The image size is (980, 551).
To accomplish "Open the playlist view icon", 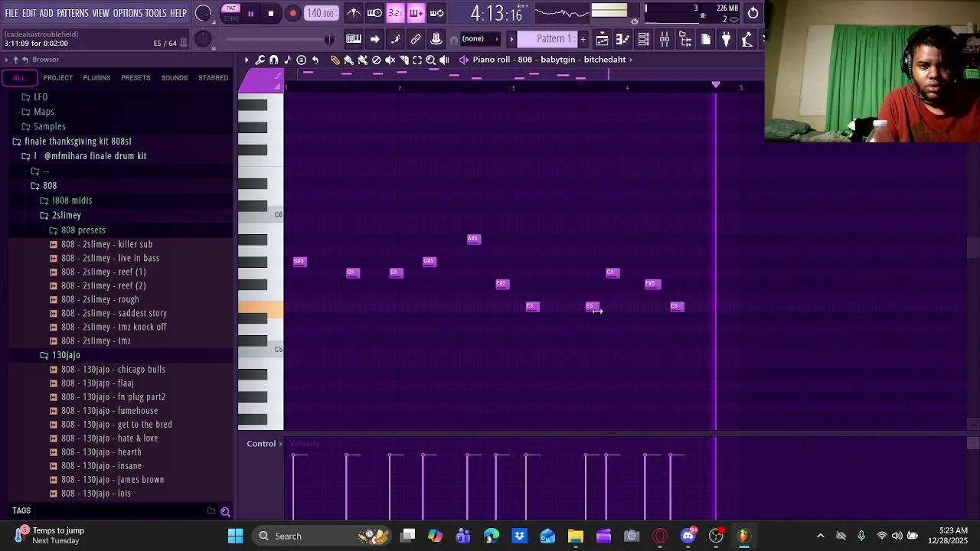I will 603,39.
